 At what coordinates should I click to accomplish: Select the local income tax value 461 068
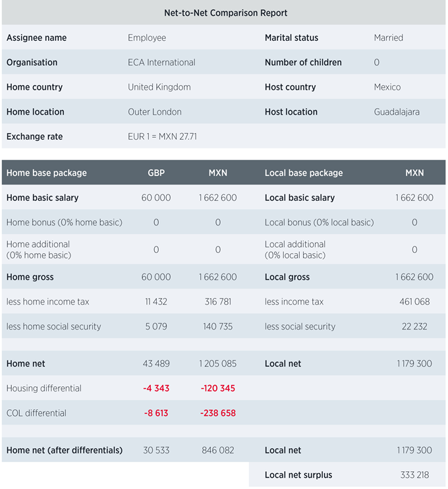click(x=414, y=302)
